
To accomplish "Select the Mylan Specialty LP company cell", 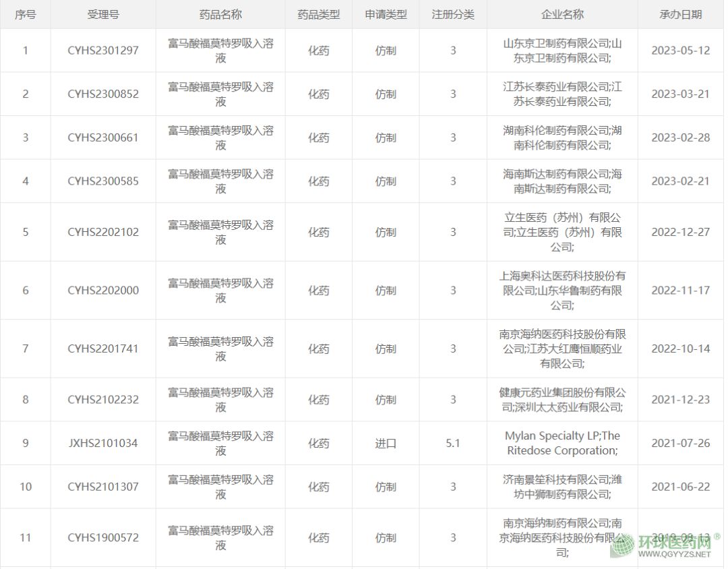I will coord(562,444).
